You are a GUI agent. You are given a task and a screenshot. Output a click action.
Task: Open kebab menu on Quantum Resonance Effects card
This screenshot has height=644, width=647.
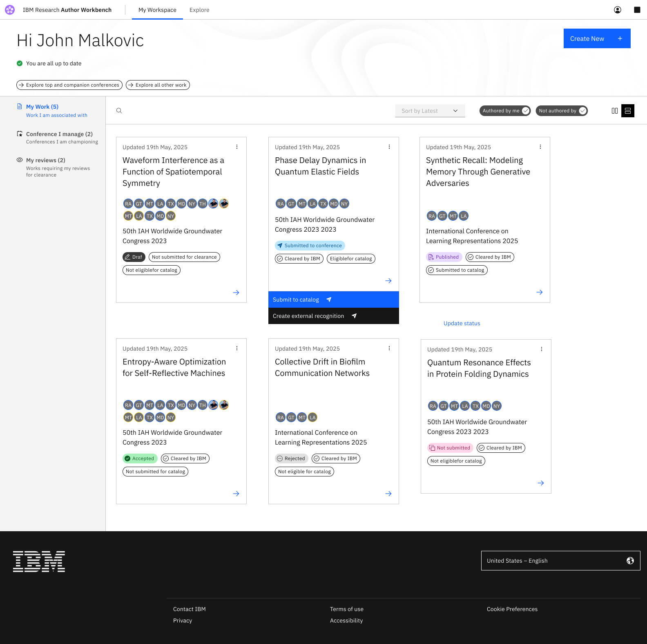pos(542,349)
